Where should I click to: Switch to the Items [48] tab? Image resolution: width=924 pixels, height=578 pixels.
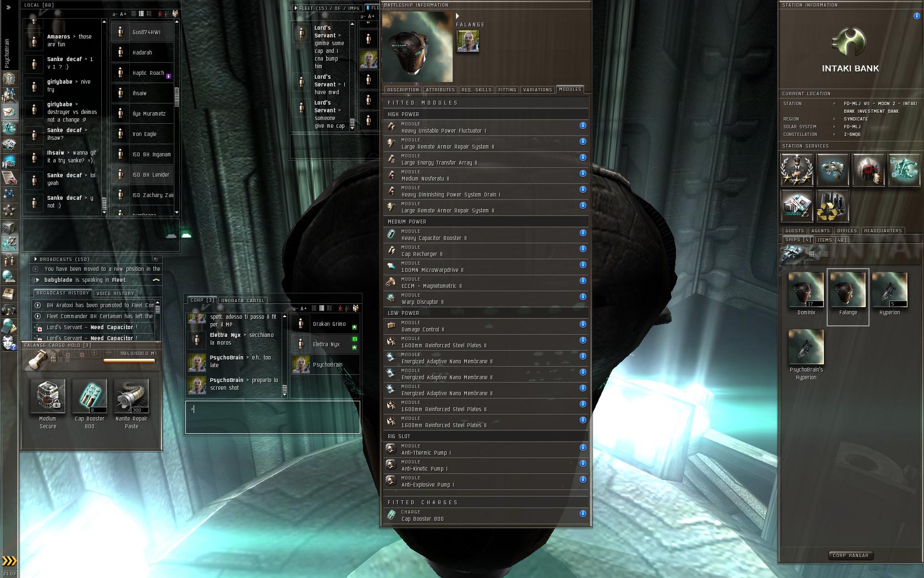tap(832, 240)
